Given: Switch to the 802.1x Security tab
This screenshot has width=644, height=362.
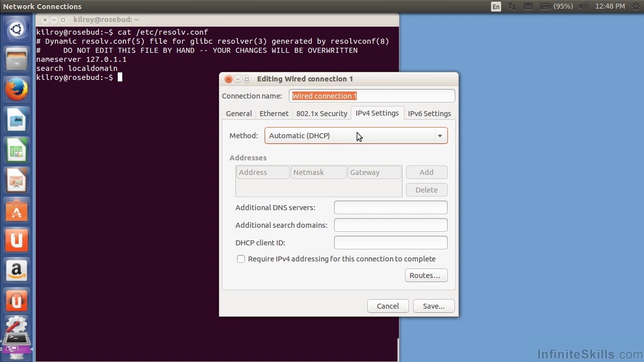Looking at the screenshot, I should (x=321, y=114).
